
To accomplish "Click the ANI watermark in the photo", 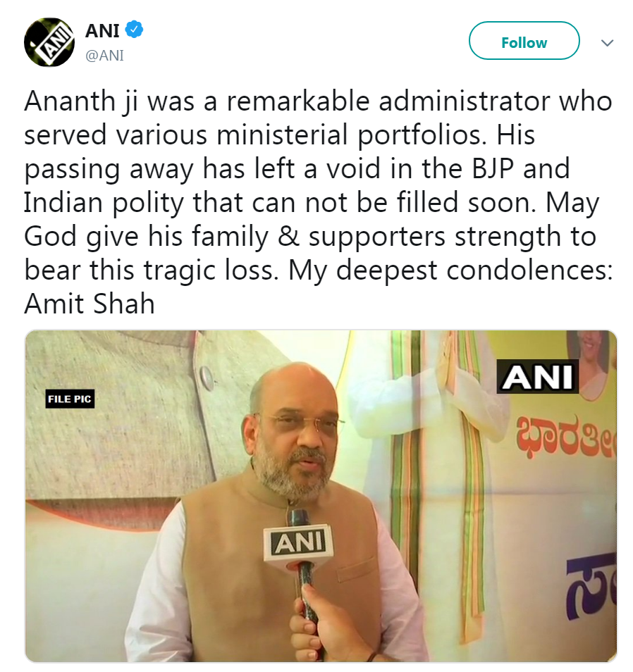I will tap(538, 376).
